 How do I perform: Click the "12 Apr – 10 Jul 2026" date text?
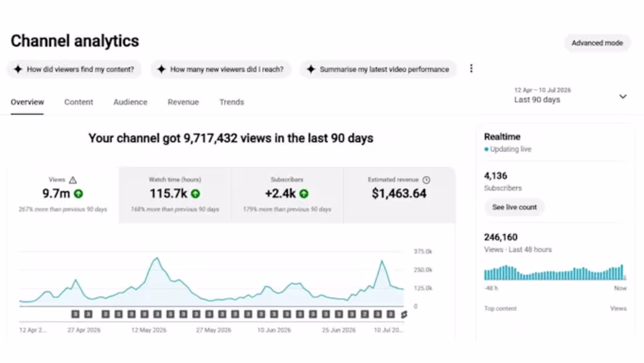coord(543,90)
